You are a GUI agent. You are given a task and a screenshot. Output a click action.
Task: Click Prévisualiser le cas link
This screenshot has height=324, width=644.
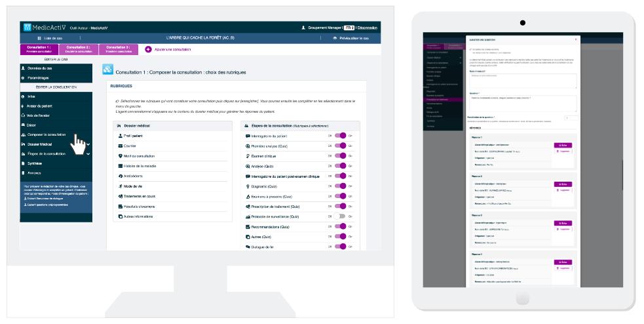tap(354, 38)
